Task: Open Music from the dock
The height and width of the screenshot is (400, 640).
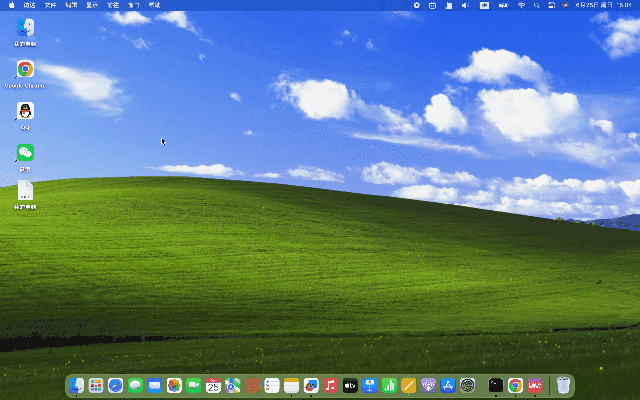Action: (331, 385)
